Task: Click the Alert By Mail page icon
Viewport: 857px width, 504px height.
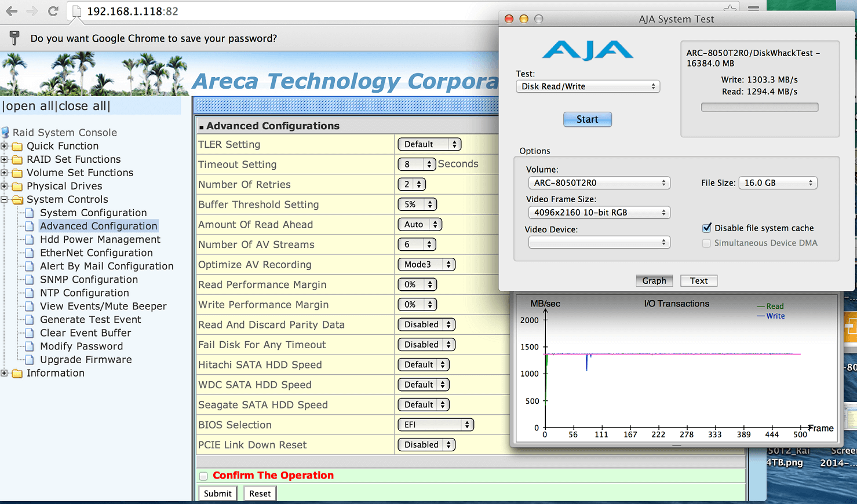Action: [29, 266]
